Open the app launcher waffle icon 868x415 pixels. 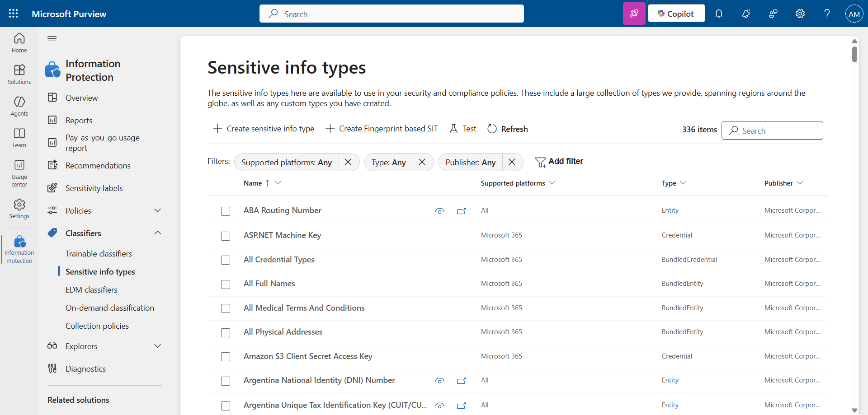point(14,14)
